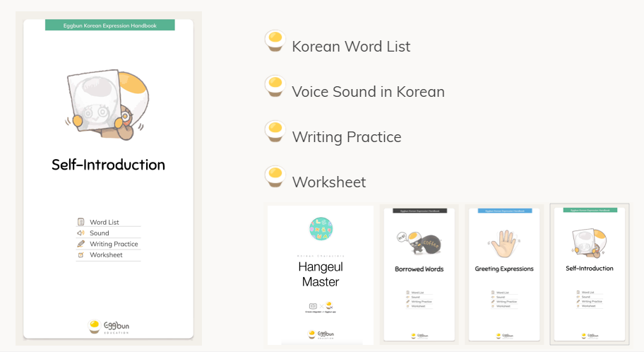The height and width of the screenshot is (352, 644).
Task: Select the Borrowed Words handbook thumbnail
Action: 419,274
